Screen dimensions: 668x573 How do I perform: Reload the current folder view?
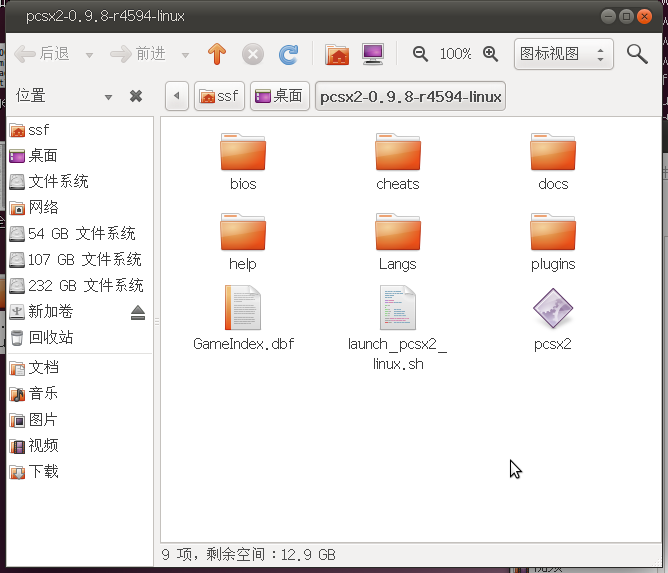click(288, 55)
